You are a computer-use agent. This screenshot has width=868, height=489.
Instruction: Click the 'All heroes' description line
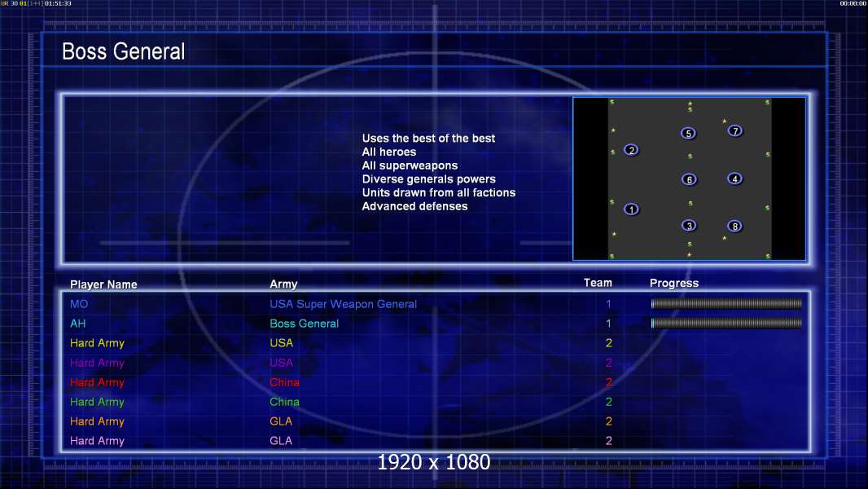coord(389,152)
